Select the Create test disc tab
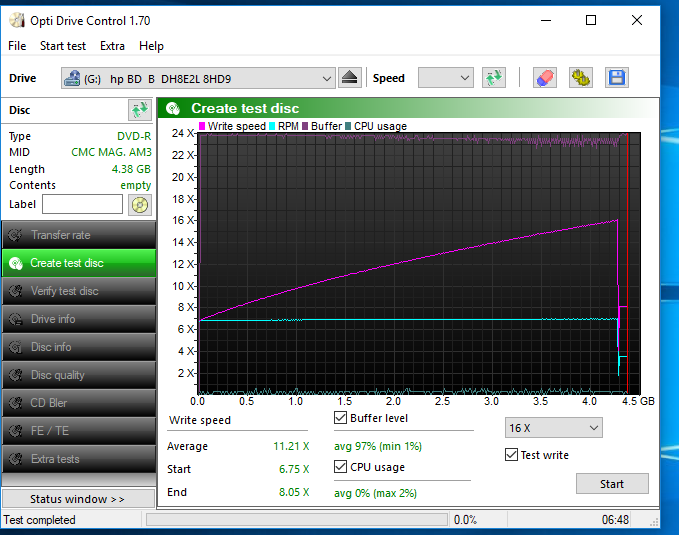 [79, 263]
